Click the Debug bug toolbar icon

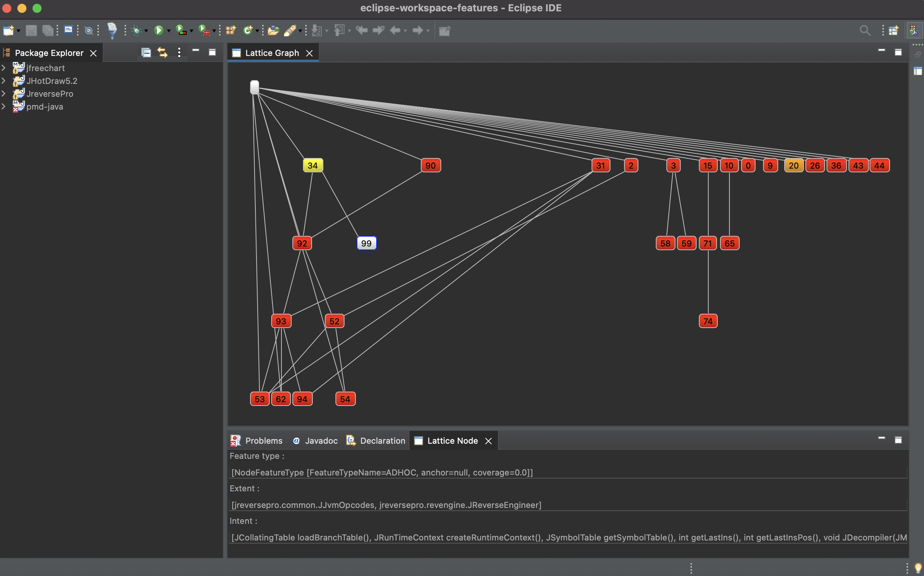(x=136, y=30)
